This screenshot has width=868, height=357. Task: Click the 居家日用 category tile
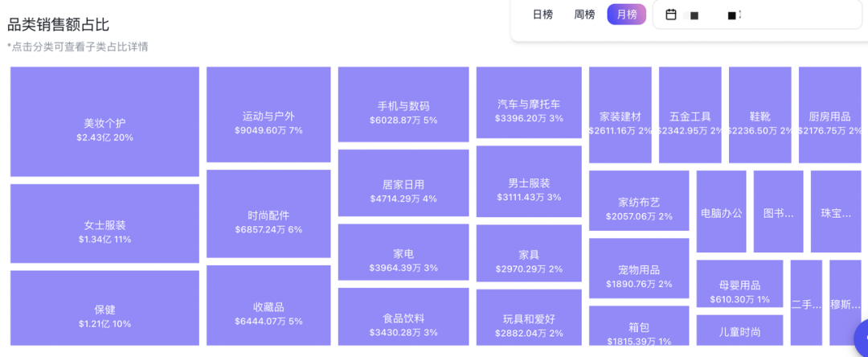[403, 183]
